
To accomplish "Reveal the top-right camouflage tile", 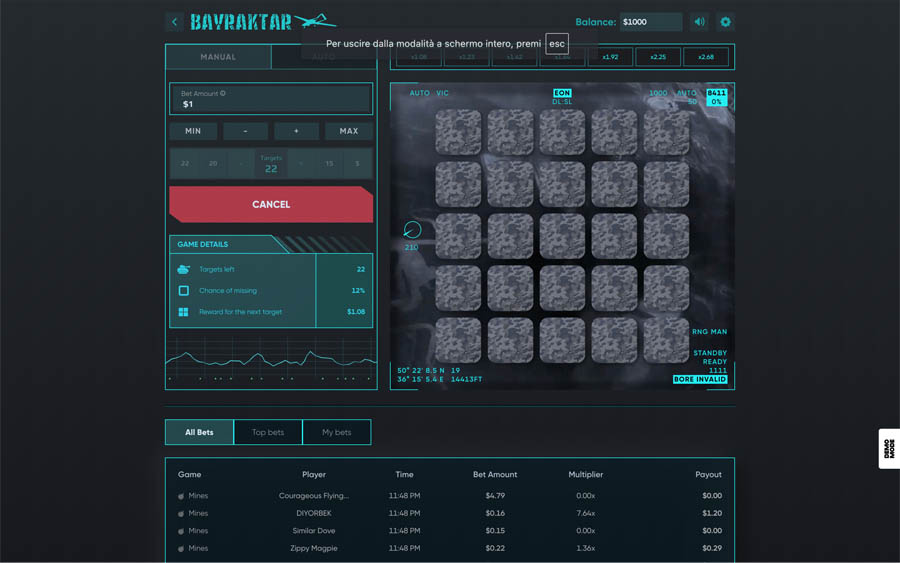I will point(666,133).
